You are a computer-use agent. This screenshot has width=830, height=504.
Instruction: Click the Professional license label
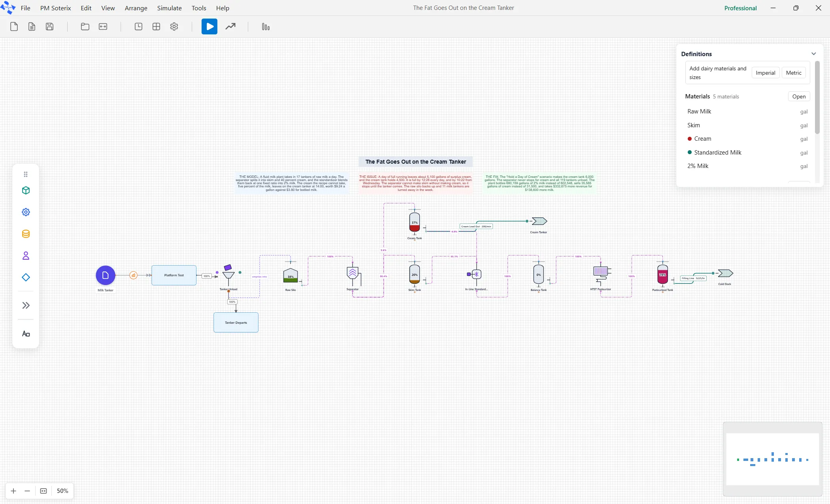740,8
